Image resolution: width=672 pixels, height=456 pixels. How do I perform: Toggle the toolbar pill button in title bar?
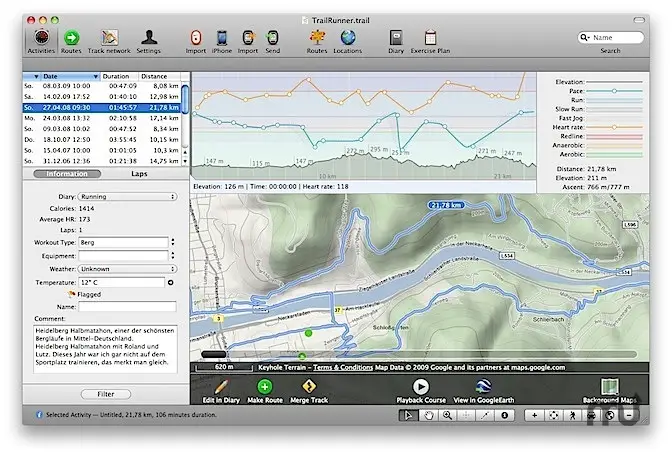point(639,20)
